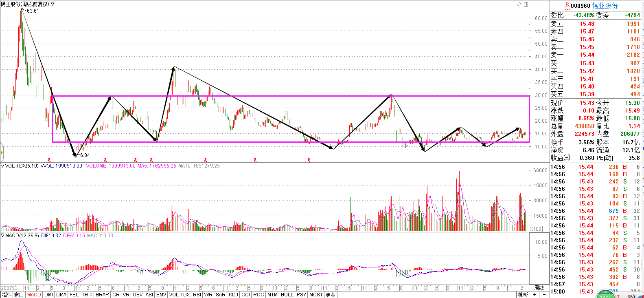
Task: Click the orange side-panel arrow on left edge
Action: 2,153
